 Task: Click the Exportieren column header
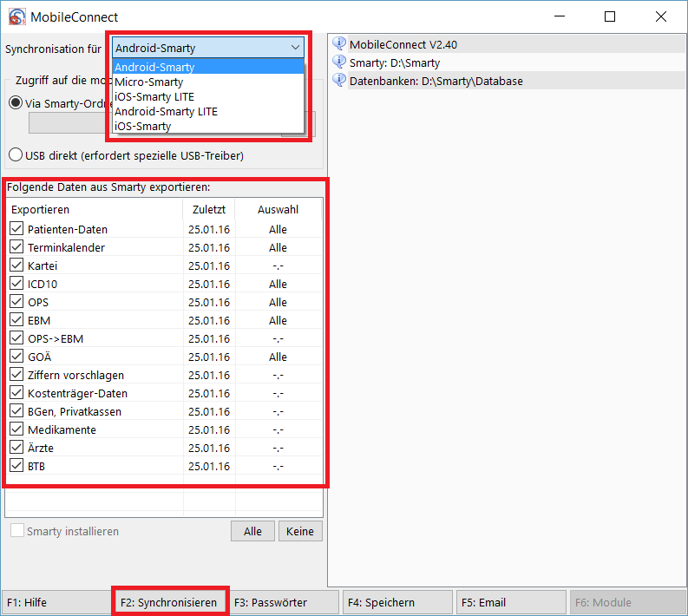pos(95,209)
